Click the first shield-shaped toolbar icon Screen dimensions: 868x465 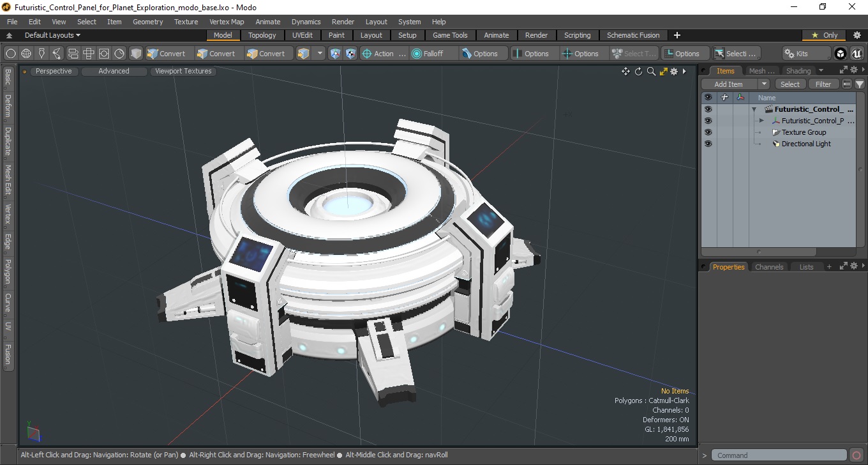tap(335, 54)
